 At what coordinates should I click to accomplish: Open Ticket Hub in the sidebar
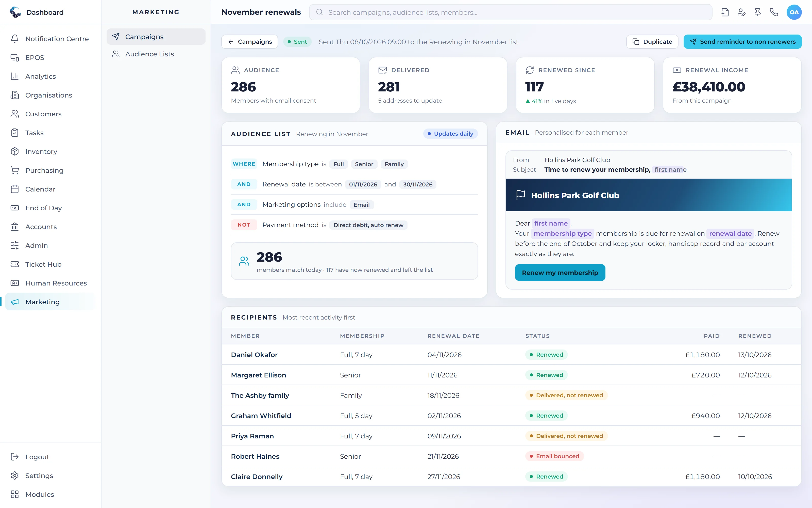point(50,264)
